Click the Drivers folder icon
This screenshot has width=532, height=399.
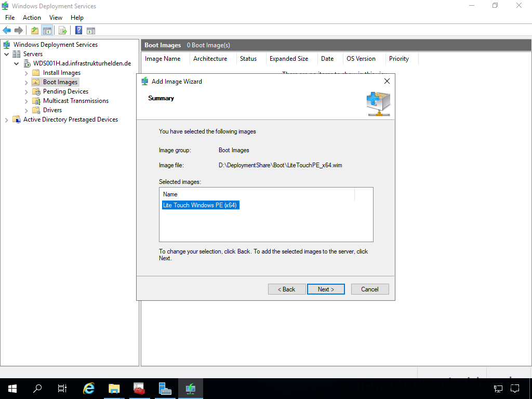tap(36, 110)
